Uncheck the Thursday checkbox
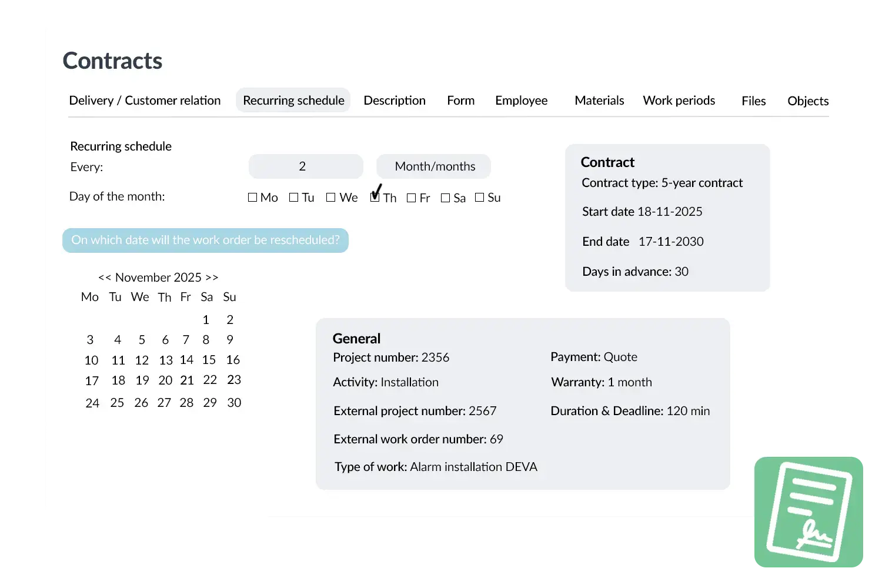Image resolution: width=882 pixels, height=588 pixels. coord(375,198)
